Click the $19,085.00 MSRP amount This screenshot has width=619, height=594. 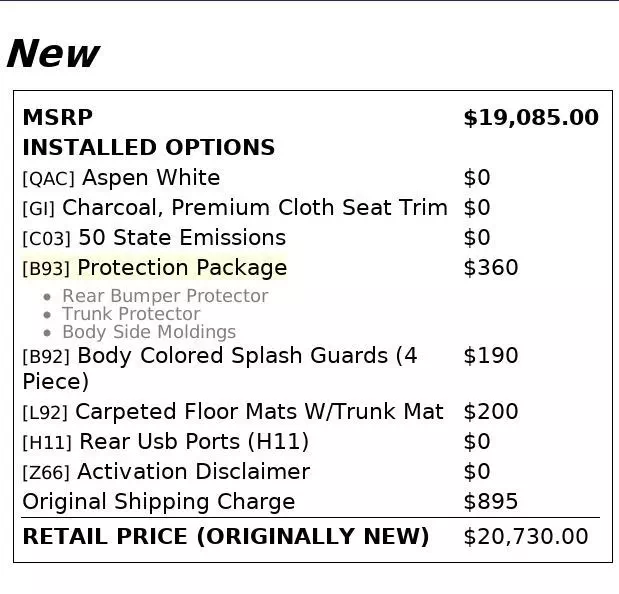(x=530, y=118)
